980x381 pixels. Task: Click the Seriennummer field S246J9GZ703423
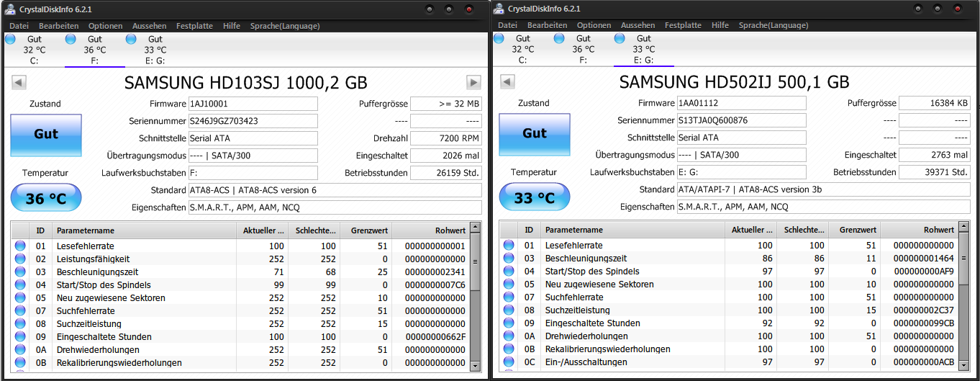pyautogui.click(x=253, y=121)
